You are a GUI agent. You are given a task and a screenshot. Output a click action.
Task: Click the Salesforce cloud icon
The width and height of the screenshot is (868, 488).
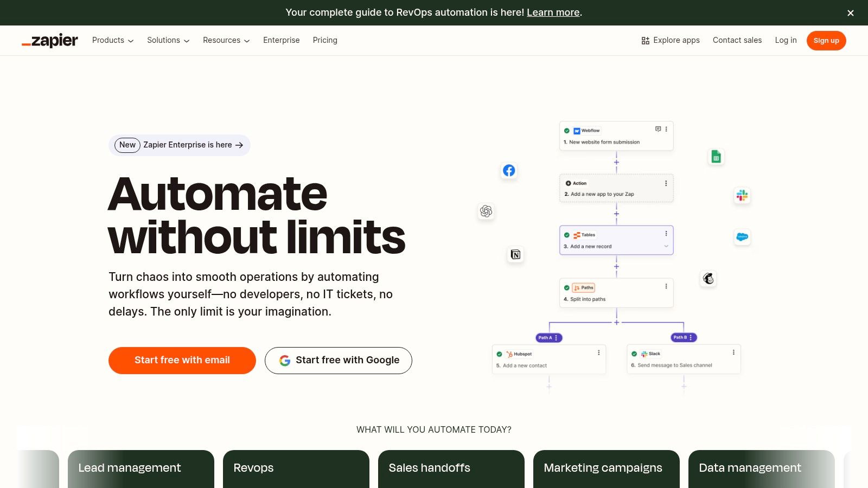(x=742, y=237)
